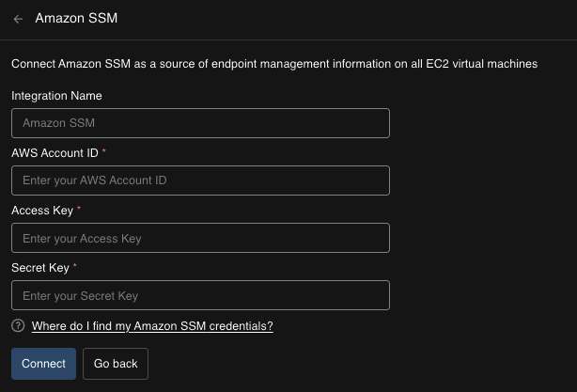Click the Secret Key label

point(40,268)
